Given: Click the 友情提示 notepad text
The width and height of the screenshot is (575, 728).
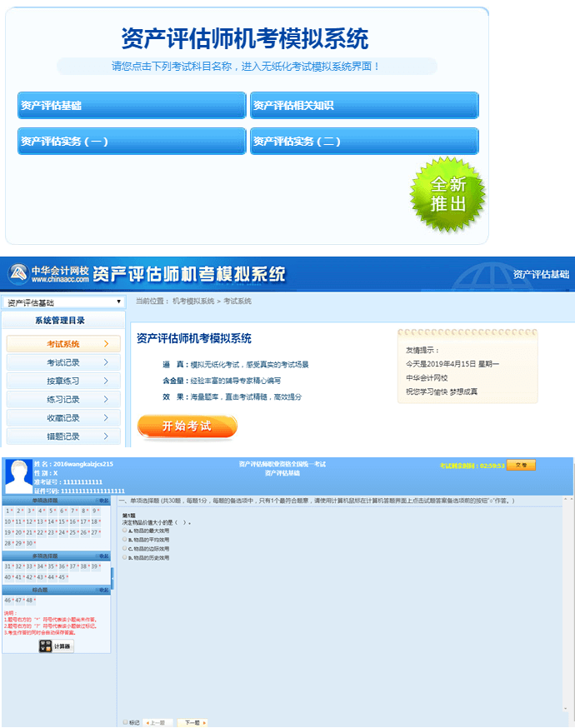Looking at the screenshot, I should point(422,350).
